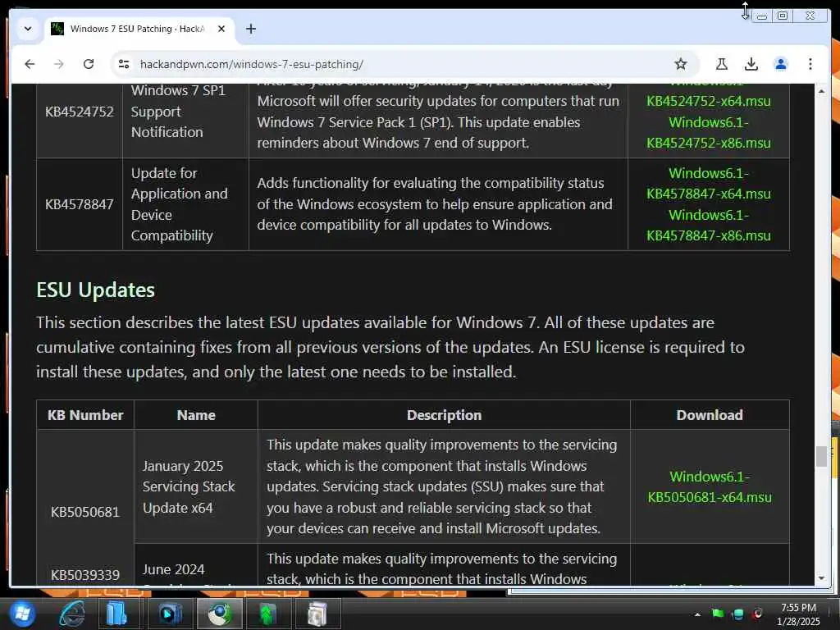Open the profile avatar icon
The image size is (840, 630).
[x=781, y=64]
